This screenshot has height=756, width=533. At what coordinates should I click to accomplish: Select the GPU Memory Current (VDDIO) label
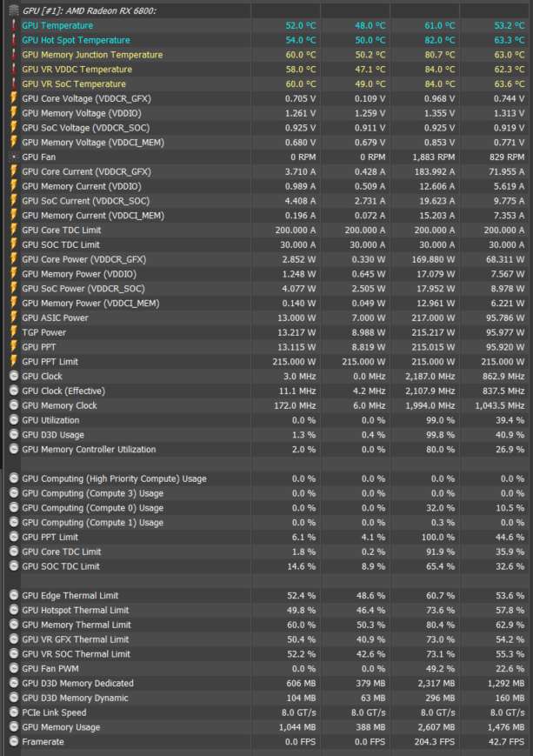coord(82,186)
